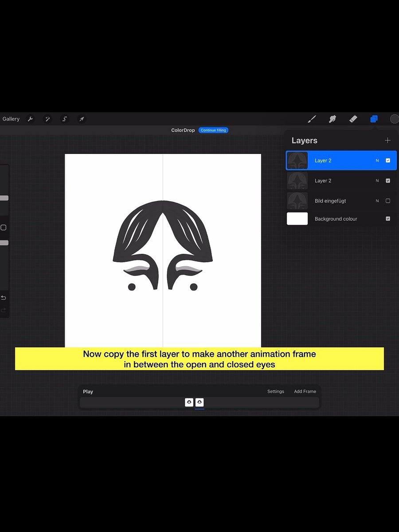Viewport: 399px width, 532px height.
Task: Tap the sidebar modify square button
Action: pyautogui.click(x=4, y=228)
